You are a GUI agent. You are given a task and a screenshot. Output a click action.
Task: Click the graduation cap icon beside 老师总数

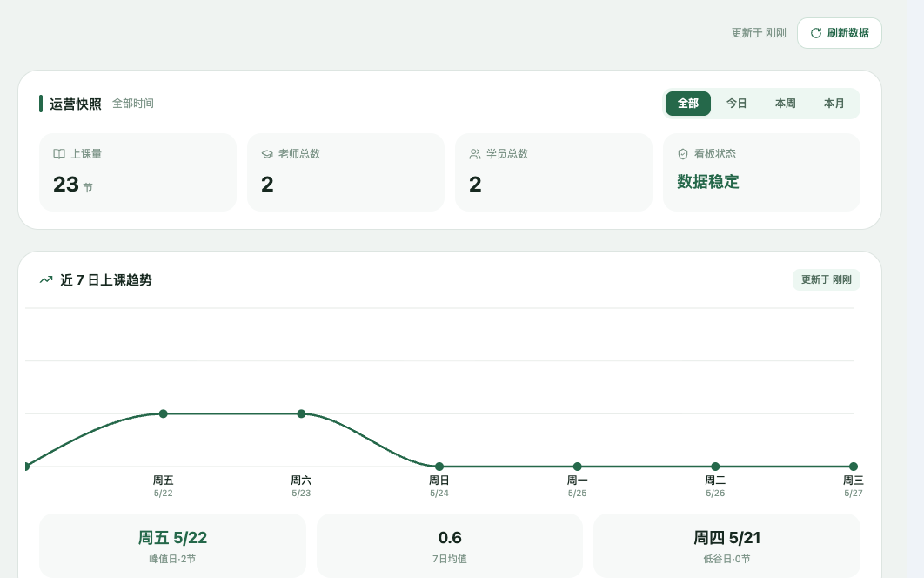[x=267, y=154]
